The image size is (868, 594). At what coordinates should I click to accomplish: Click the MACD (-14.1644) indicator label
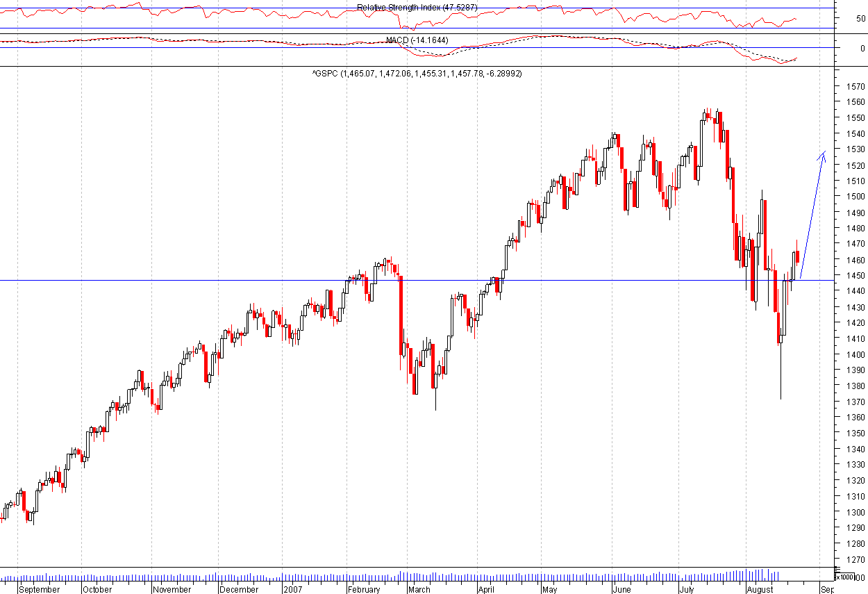click(x=417, y=40)
